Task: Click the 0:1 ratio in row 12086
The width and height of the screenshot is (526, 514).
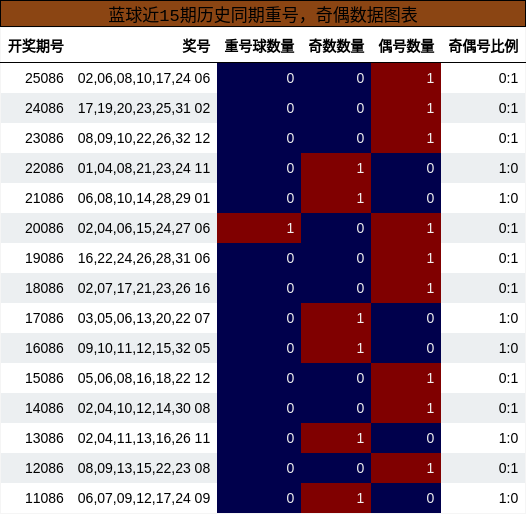Action: (508, 468)
